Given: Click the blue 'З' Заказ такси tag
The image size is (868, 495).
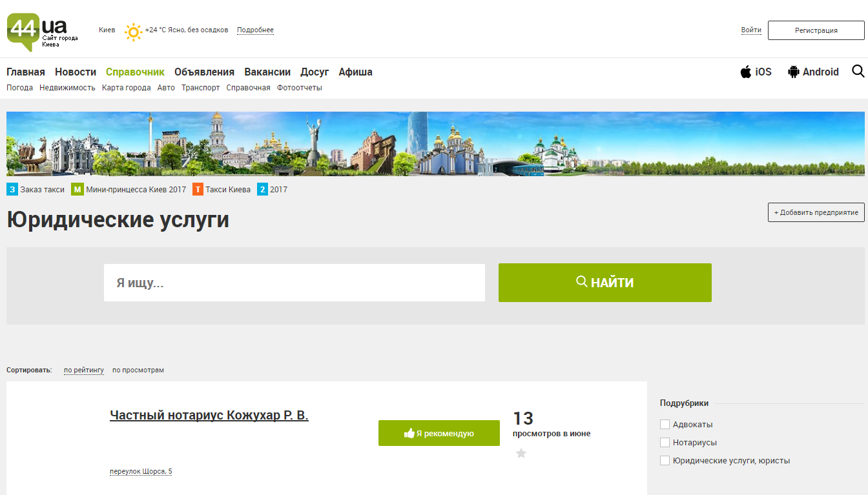Looking at the screenshot, I should [12, 190].
